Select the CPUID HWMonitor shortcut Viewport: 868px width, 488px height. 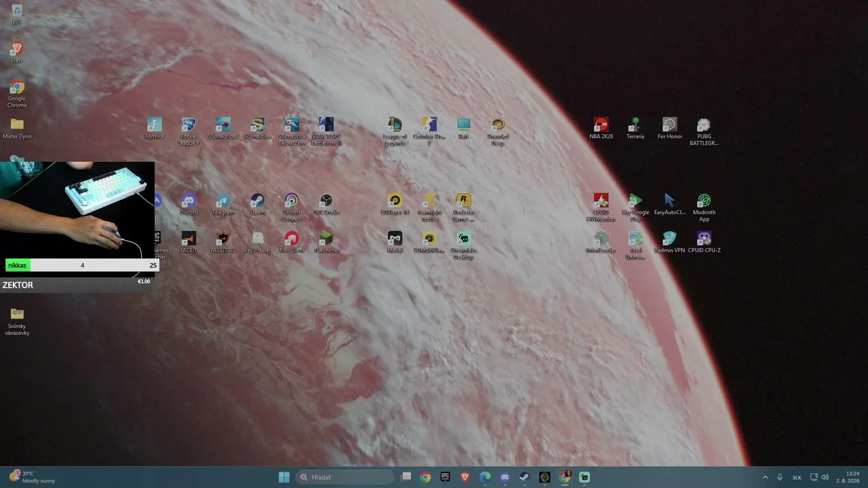point(601,207)
